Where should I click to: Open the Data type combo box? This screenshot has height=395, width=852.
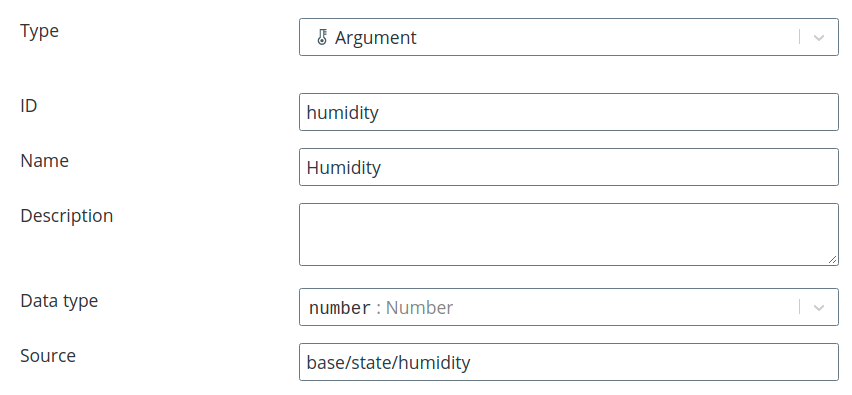[569, 307]
